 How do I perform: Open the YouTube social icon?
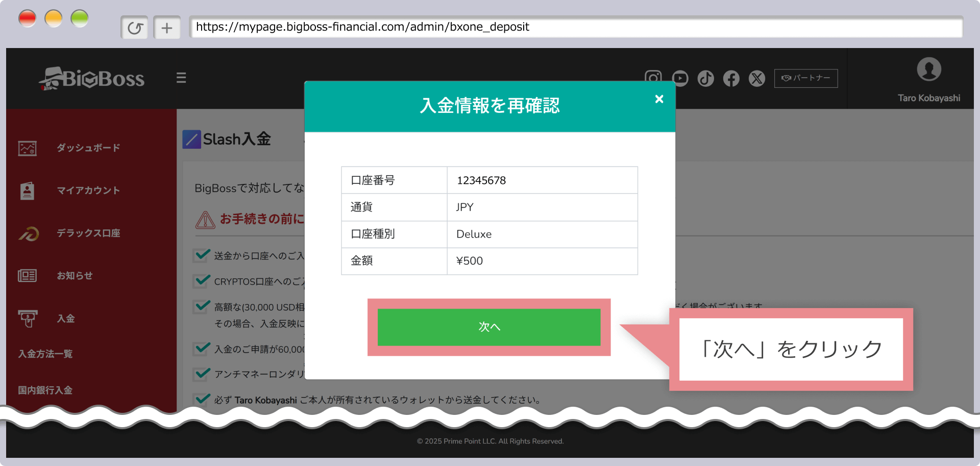pos(680,78)
